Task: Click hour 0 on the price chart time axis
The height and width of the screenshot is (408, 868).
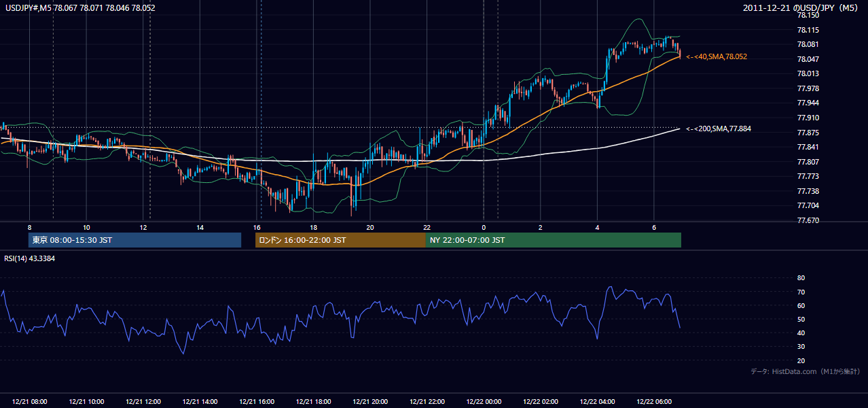Action: (x=484, y=227)
